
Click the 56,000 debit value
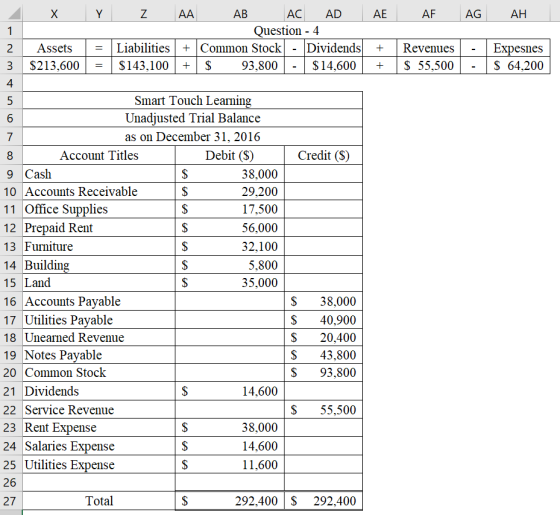230,228
